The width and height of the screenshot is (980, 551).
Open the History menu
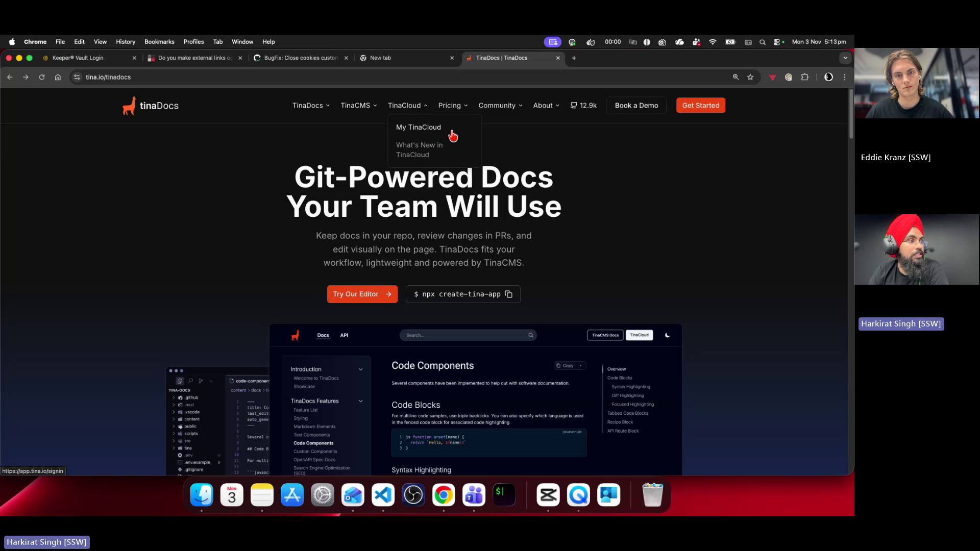(x=126, y=42)
